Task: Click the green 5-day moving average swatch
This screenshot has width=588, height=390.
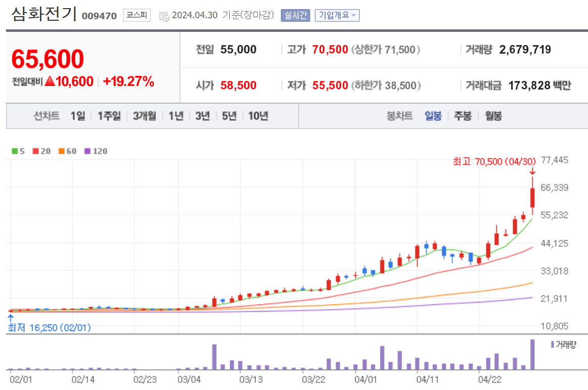Action: coord(15,151)
